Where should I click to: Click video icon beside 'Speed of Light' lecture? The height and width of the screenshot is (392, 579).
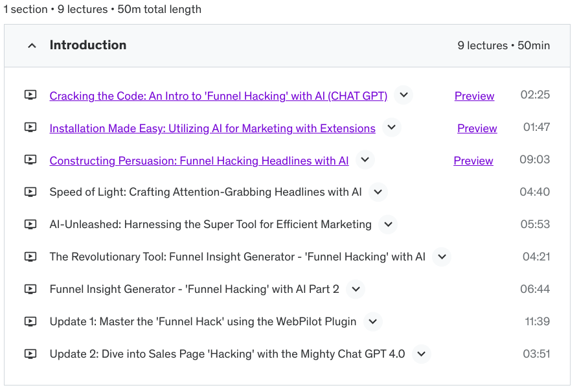pos(30,192)
